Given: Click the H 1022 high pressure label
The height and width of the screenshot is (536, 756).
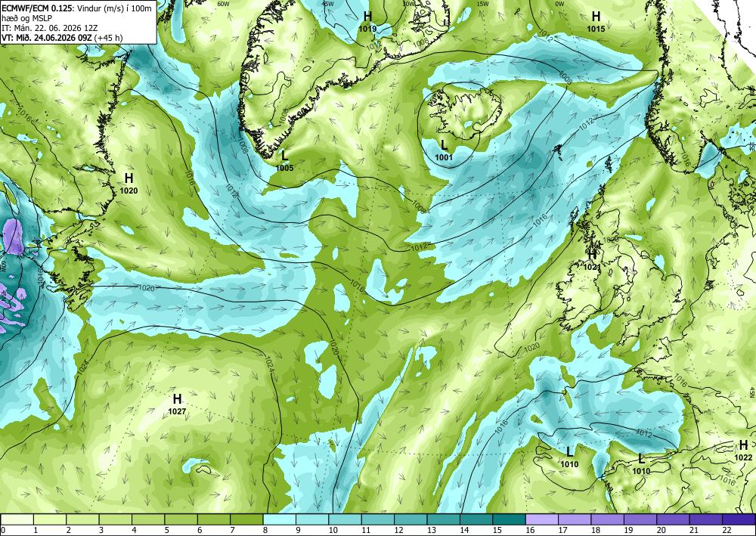Looking at the screenshot, I should coord(743,451).
